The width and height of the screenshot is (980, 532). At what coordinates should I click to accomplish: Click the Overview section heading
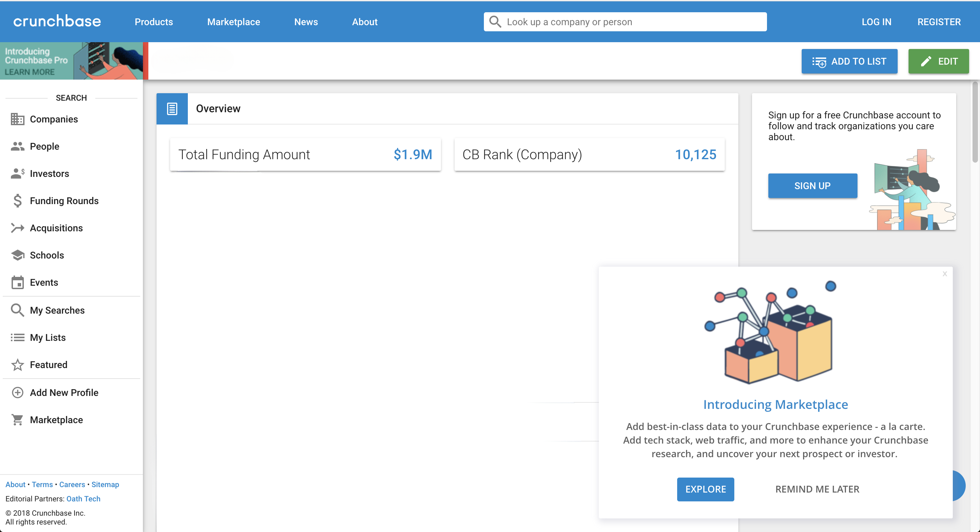pyautogui.click(x=218, y=109)
